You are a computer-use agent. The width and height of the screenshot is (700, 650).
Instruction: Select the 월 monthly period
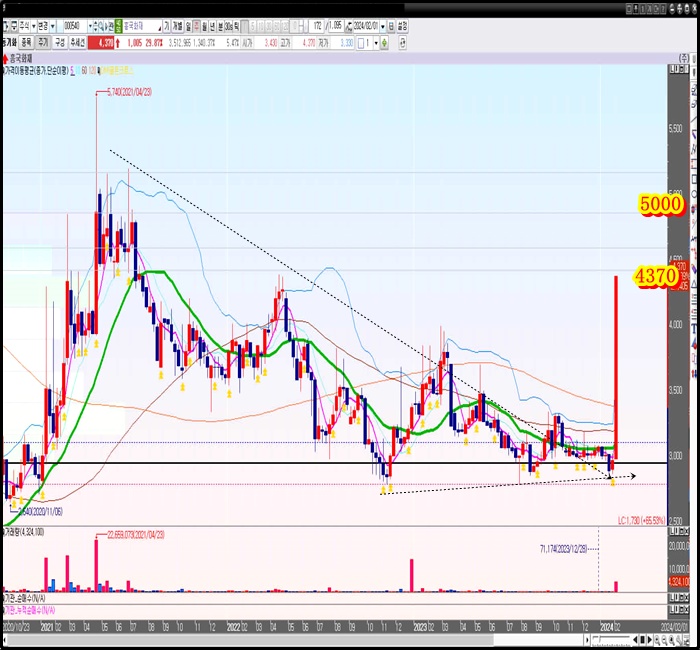pyautogui.click(x=204, y=26)
